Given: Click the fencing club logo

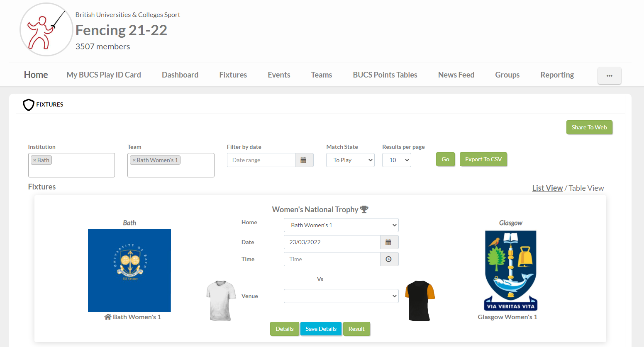Looking at the screenshot, I should pyautogui.click(x=46, y=29).
